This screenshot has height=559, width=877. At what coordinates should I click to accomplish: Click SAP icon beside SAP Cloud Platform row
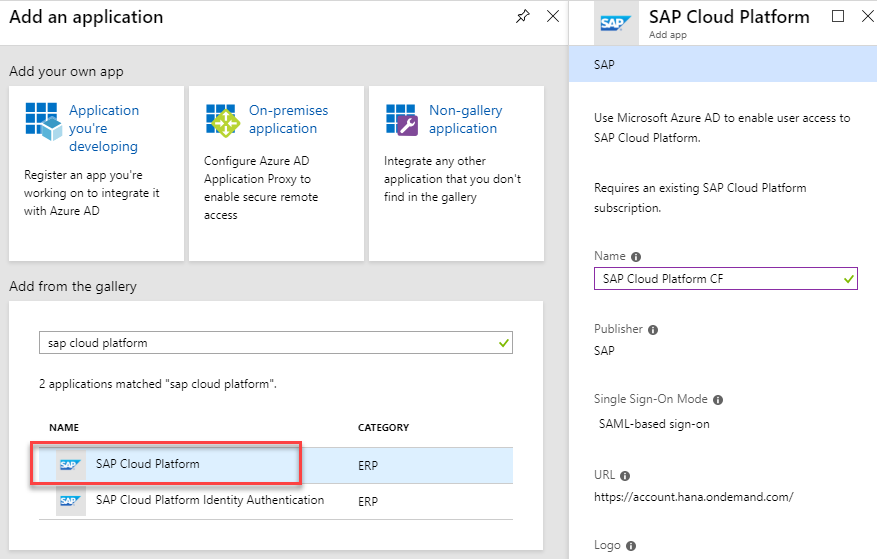click(69, 465)
